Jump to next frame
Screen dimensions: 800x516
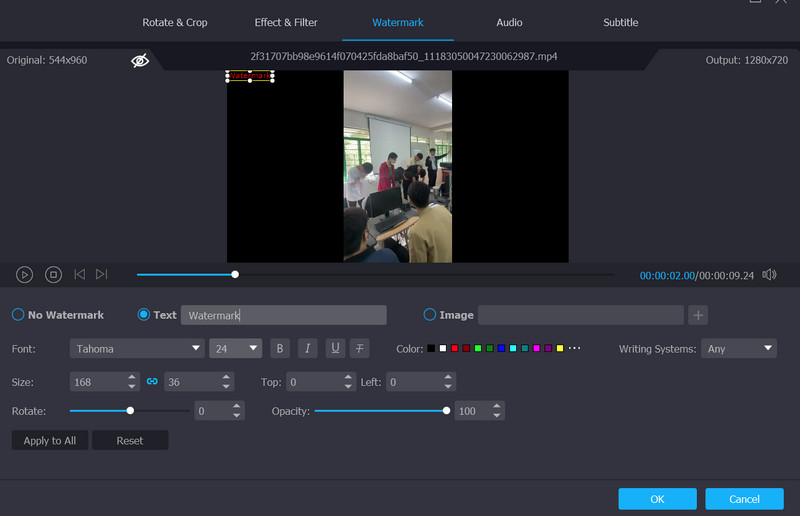click(101, 274)
